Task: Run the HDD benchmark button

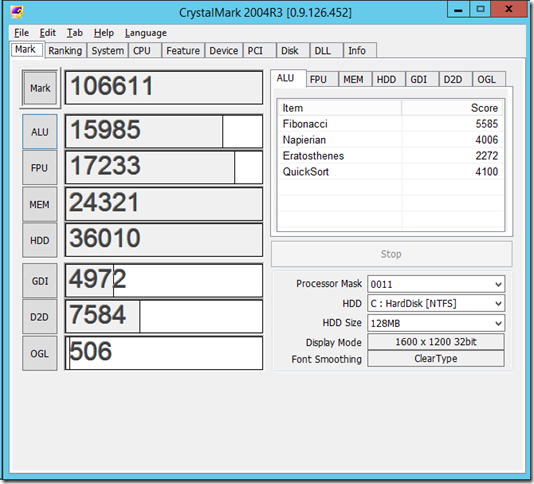Action: pos(40,240)
